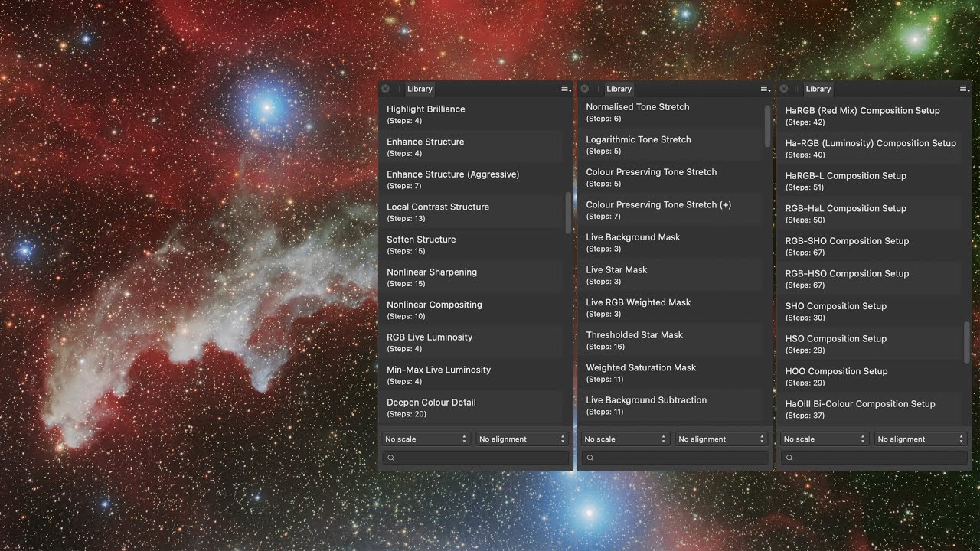Click the search icon in left Library panel
This screenshot has height=551, width=980.
coord(391,458)
